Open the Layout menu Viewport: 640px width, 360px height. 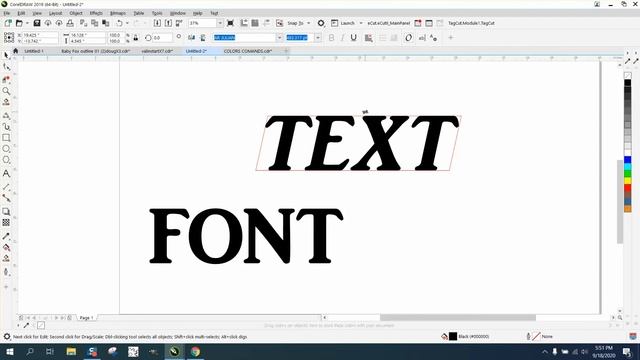[x=56, y=13]
